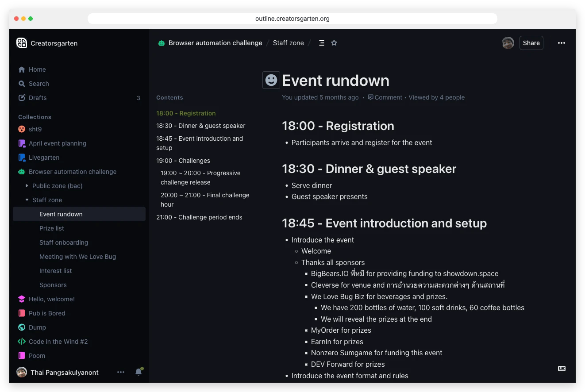Open notifications bell icon
This screenshot has width=585, height=392.
139,372
